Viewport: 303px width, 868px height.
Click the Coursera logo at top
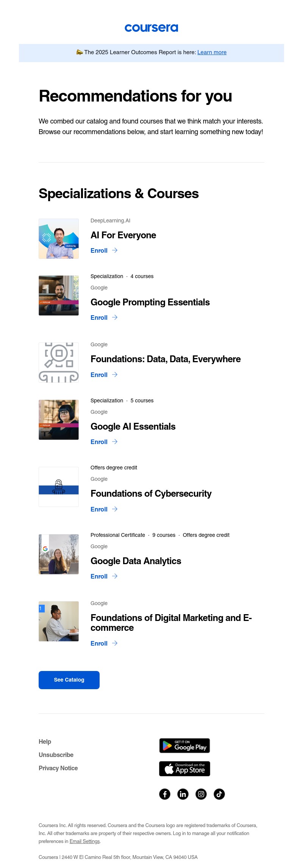(x=151, y=28)
